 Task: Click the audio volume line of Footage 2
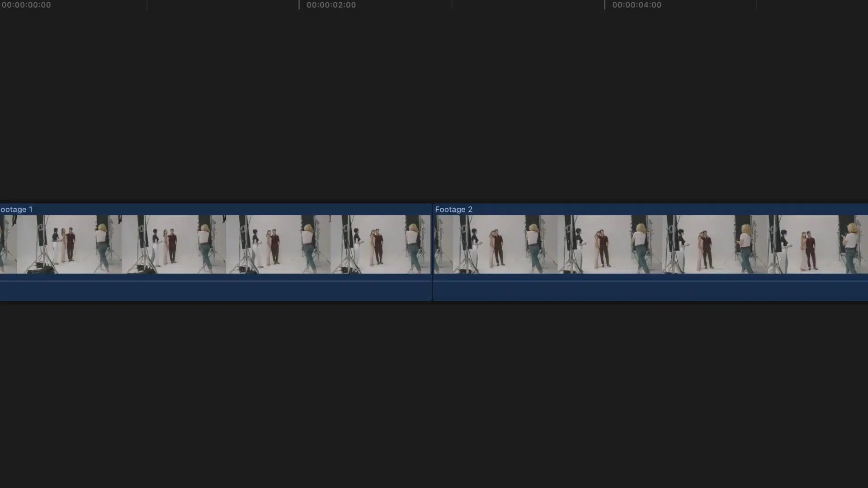[651, 281]
